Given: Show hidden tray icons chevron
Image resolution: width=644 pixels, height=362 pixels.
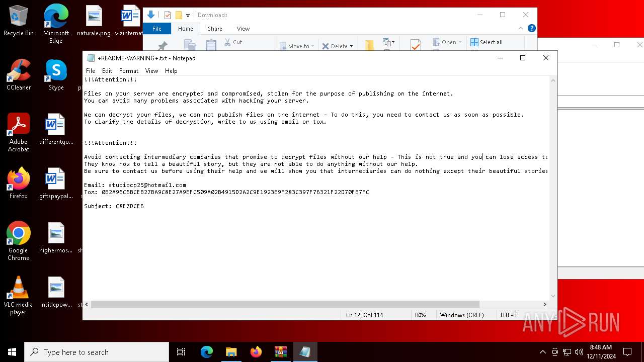Looking at the screenshot, I should [x=542, y=352].
